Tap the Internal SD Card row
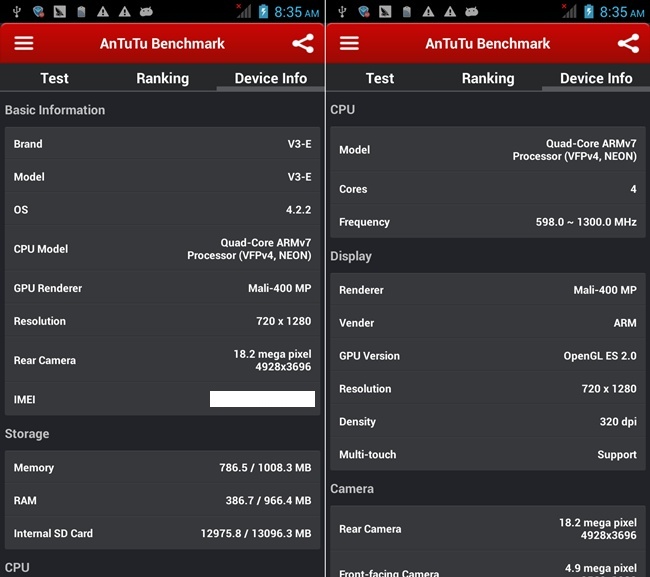This screenshot has height=577, width=650. click(x=162, y=533)
